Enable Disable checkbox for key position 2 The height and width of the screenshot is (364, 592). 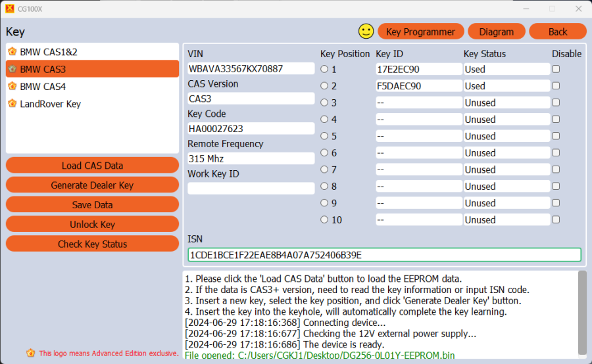coord(556,86)
